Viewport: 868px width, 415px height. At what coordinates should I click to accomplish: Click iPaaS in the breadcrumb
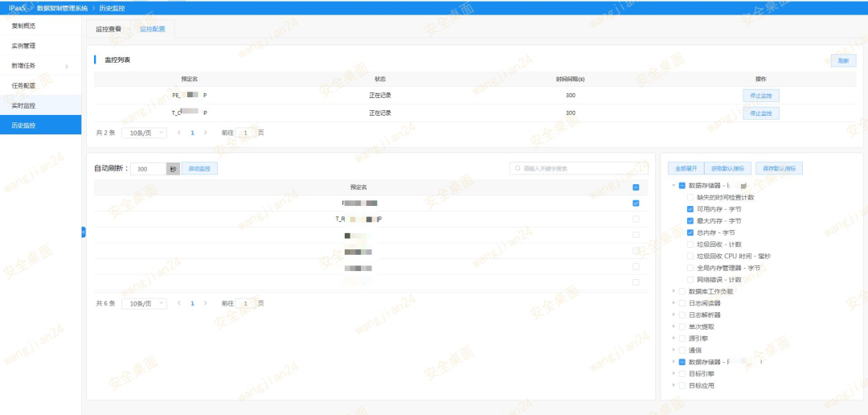17,8
